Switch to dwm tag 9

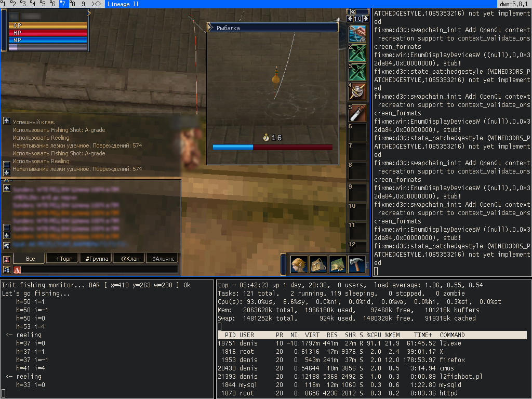click(x=84, y=4)
